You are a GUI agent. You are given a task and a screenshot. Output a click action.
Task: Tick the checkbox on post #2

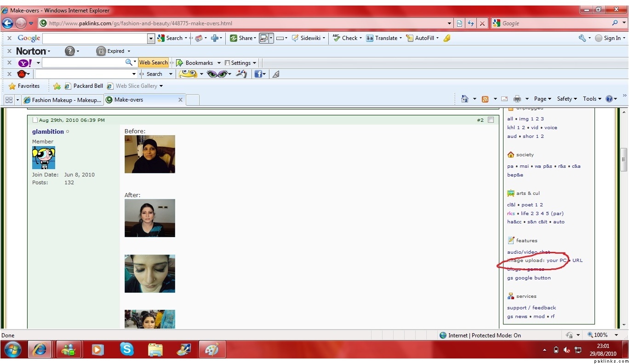coord(491,120)
